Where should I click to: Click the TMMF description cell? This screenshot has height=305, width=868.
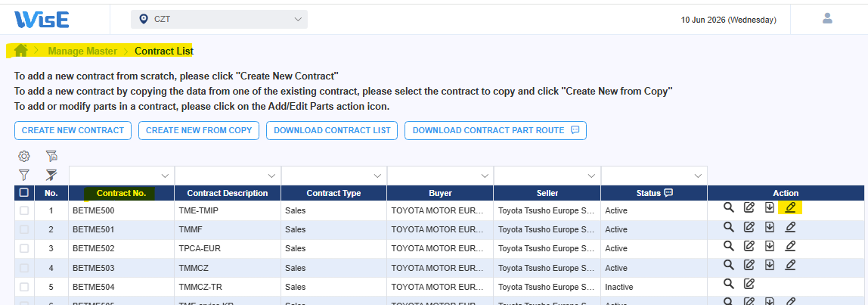[x=228, y=229]
